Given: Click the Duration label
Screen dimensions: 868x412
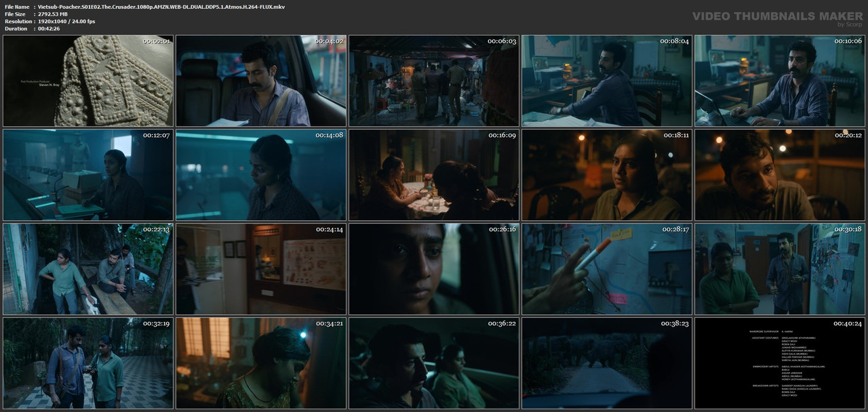Looking at the screenshot, I should click(16, 29).
